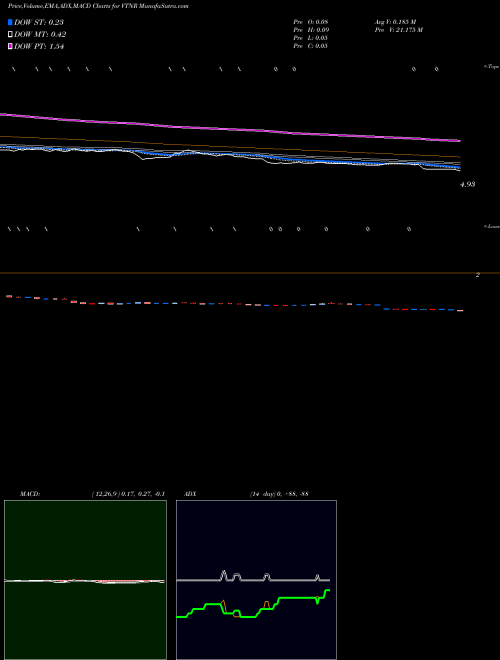
Task: Select the 'DOW PT: 1.54' legend label
Action: (x=39, y=46)
